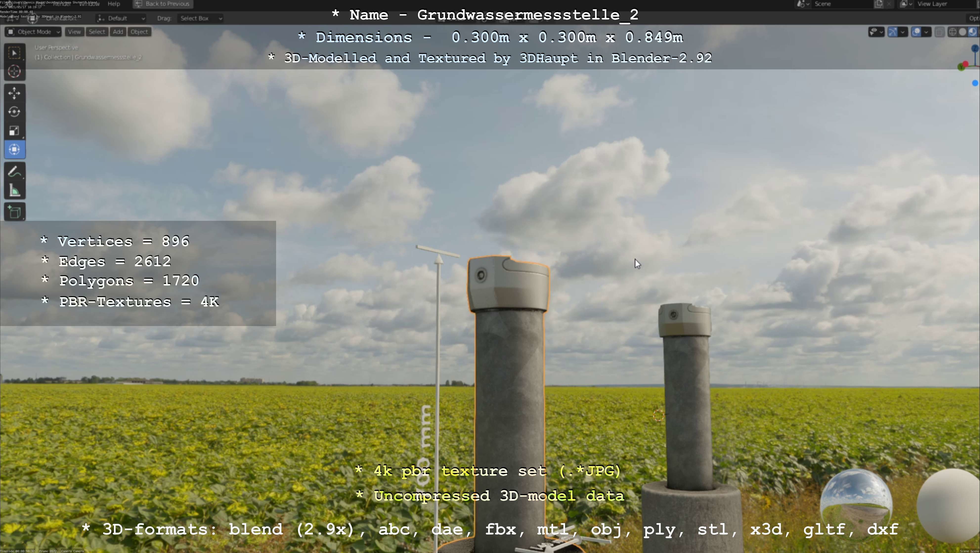The image size is (980, 553).
Task: Open the Object Mode dropdown
Action: click(x=33, y=32)
